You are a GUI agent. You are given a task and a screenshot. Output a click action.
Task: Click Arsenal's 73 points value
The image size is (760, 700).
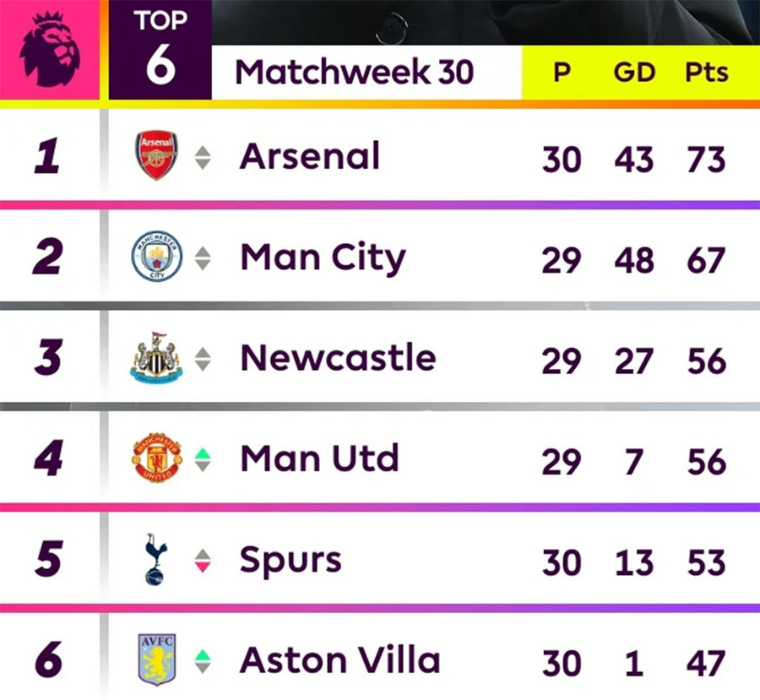(706, 159)
